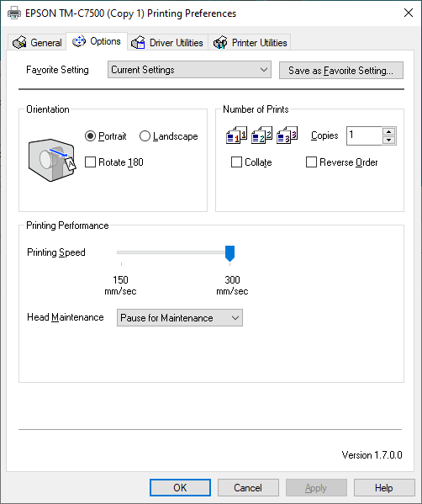Viewport: 422px width, 504px height.
Task: Enable the Rotate 180 checkbox
Action: [90, 162]
